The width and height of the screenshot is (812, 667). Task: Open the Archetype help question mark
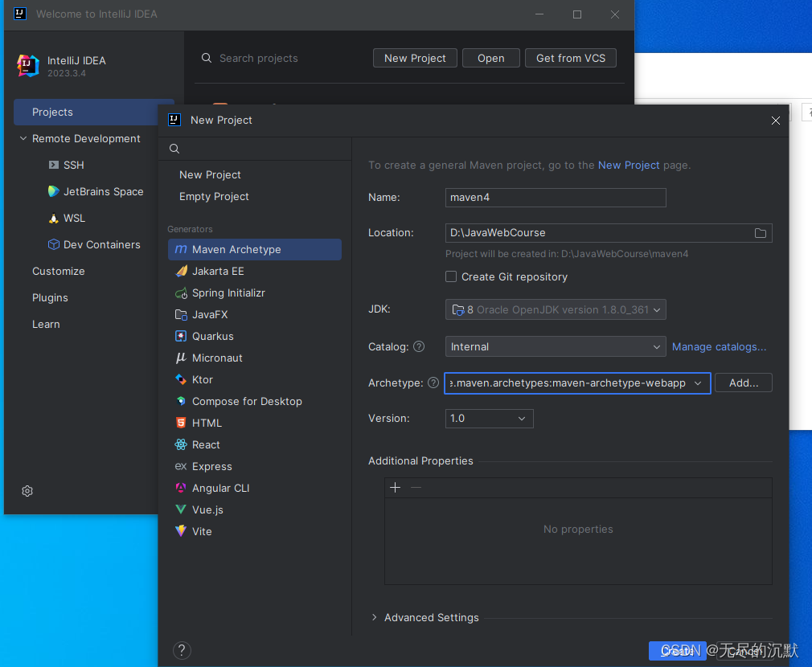pos(433,383)
